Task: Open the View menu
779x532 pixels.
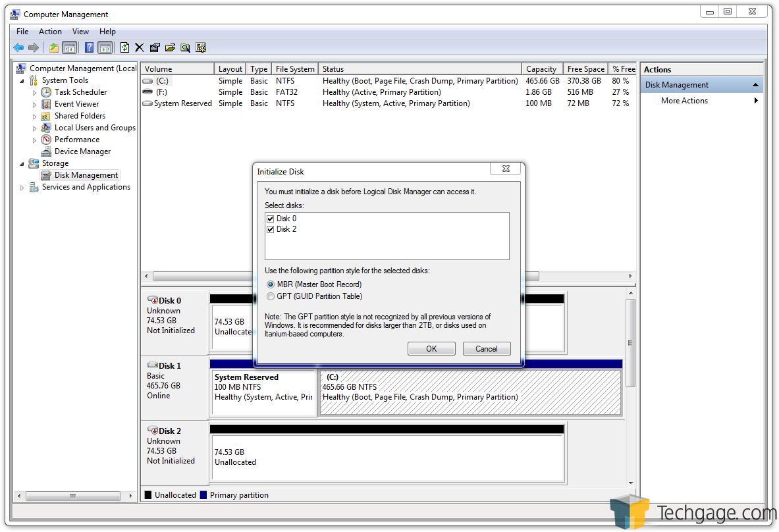Action: [80, 31]
